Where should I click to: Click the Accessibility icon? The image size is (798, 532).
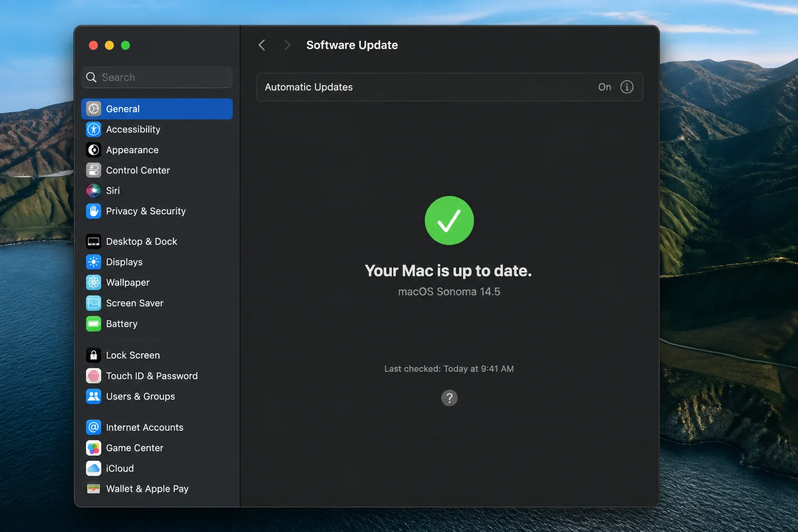(94, 129)
